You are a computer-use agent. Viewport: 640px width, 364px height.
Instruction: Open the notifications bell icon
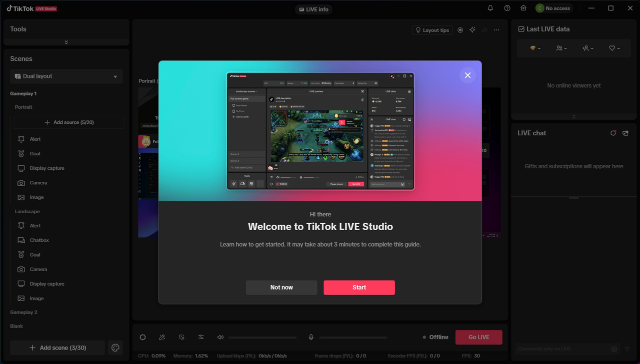(490, 8)
